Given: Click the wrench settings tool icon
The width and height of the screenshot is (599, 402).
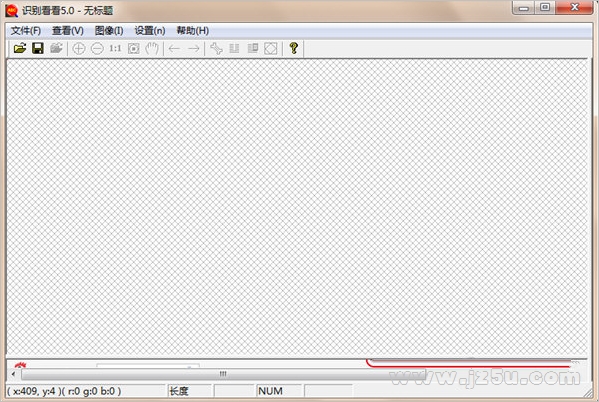Looking at the screenshot, I should click(216, 49).
